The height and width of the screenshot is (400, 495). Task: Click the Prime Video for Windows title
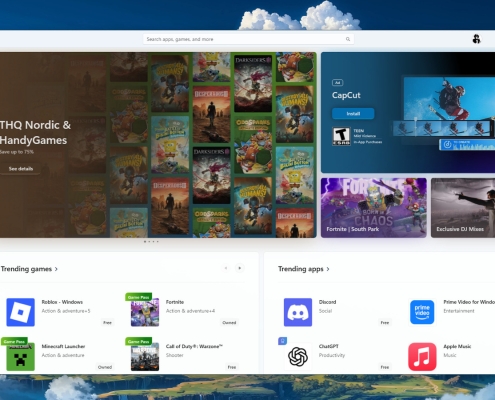469,302
